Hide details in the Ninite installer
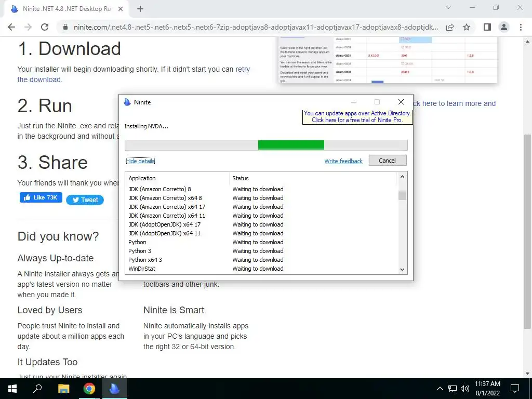Viewport: 532px width, 399px height. [x=140, y=161]
